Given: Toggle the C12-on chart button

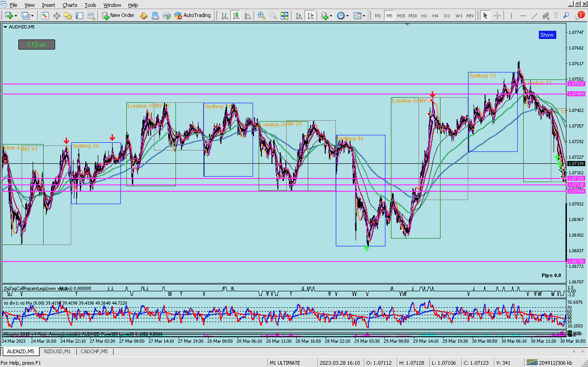Looking at the screenshot, I should [x=37, y=45].
